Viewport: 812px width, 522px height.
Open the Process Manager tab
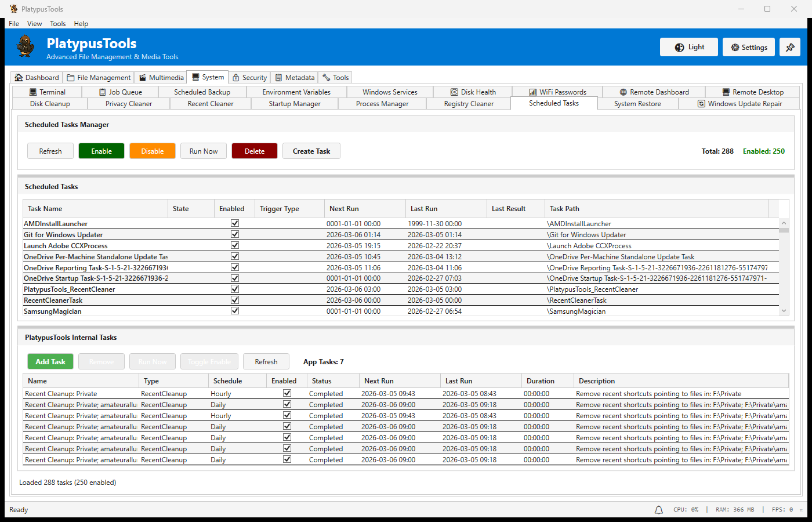[382, 104]
